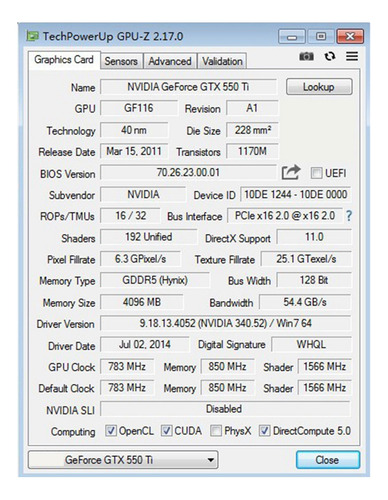Viewport: 388px width, 500px height.
Task: Click the Release Date value Mar 15, 2011
Action: (x=134, y=151)
